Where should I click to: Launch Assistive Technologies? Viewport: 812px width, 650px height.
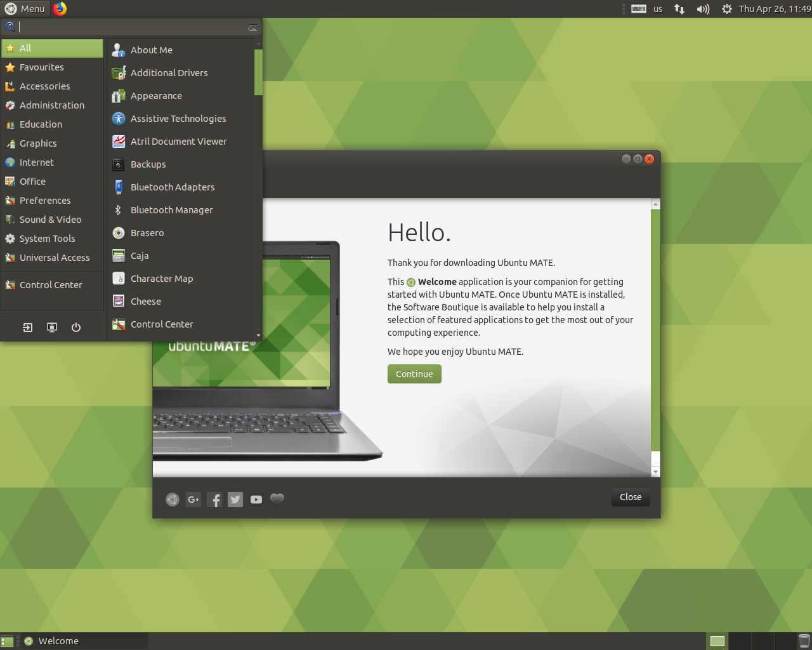(x=181, y=119)
